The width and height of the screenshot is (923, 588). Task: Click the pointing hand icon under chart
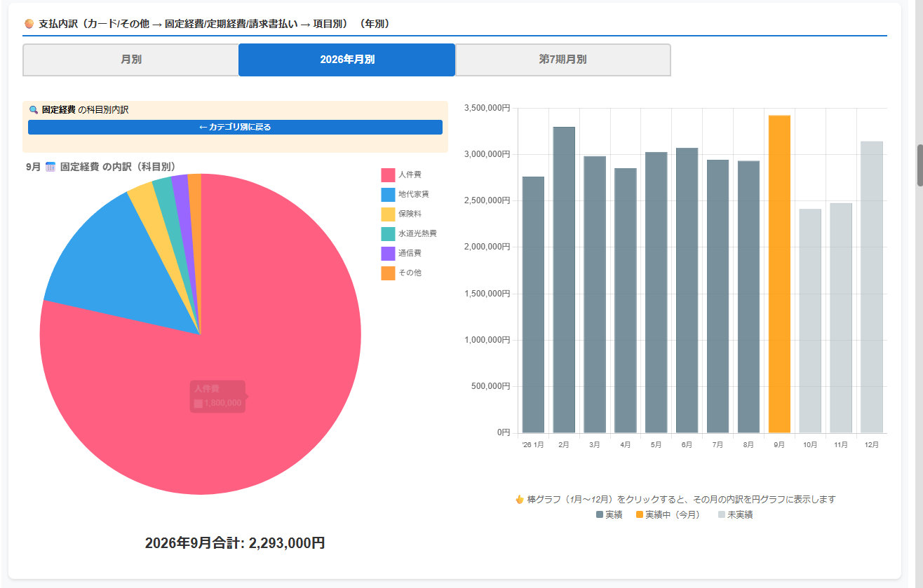(x=520, y=500)
